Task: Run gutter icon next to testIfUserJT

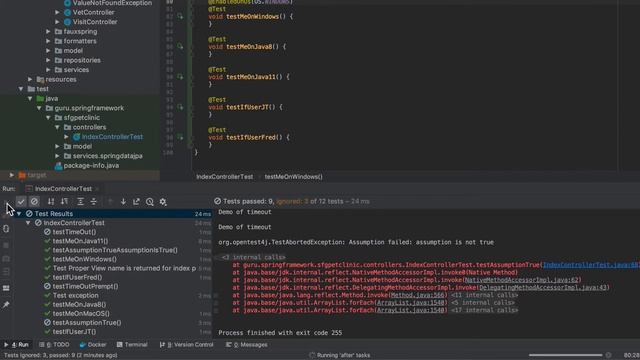Action: point(180,107)
